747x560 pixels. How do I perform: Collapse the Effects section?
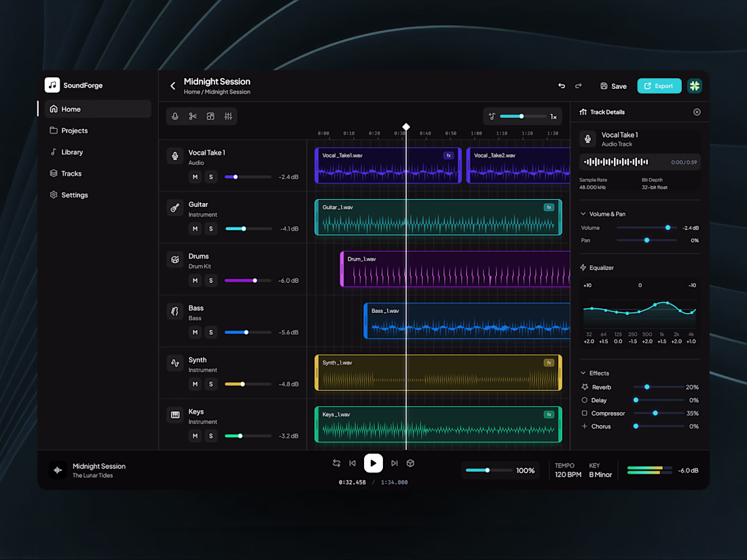(583, 373)
